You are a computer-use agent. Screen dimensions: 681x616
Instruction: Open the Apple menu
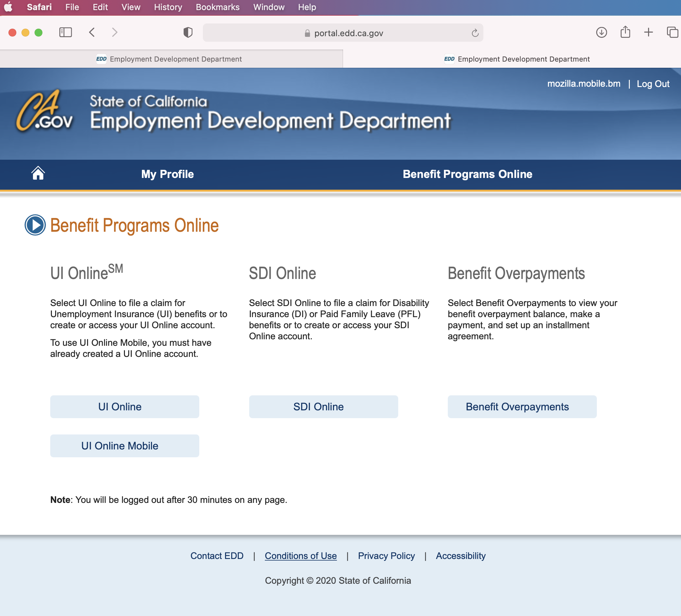[8, 7]
